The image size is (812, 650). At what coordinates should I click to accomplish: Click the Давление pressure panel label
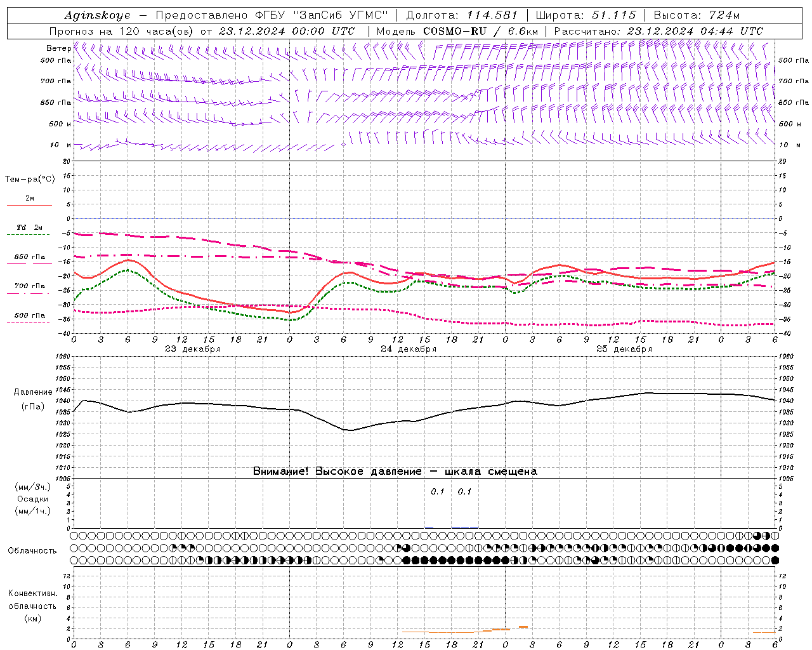tap(32, 392)
